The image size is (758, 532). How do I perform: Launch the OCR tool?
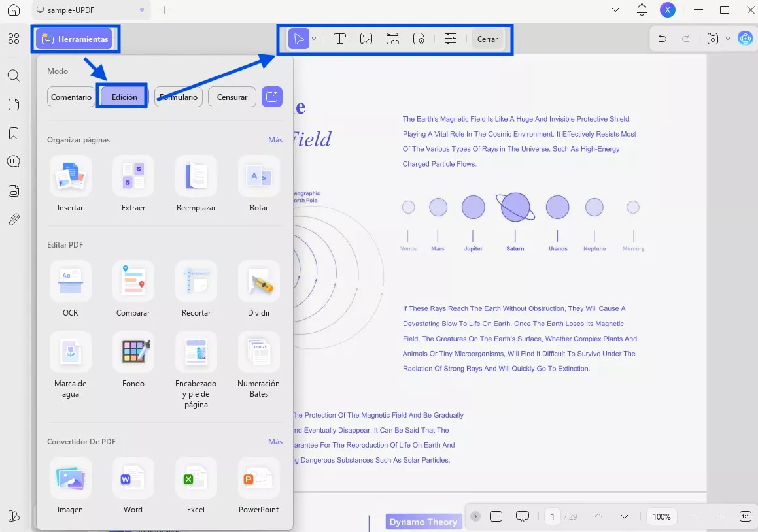pyautogui.click(x=71, y=289)
